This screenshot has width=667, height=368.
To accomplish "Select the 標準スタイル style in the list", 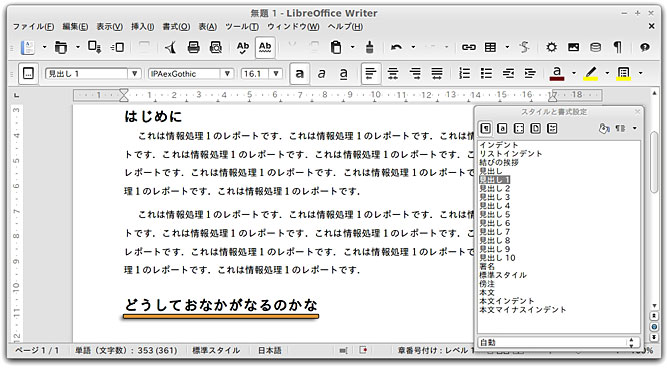I will pos(503,275).
